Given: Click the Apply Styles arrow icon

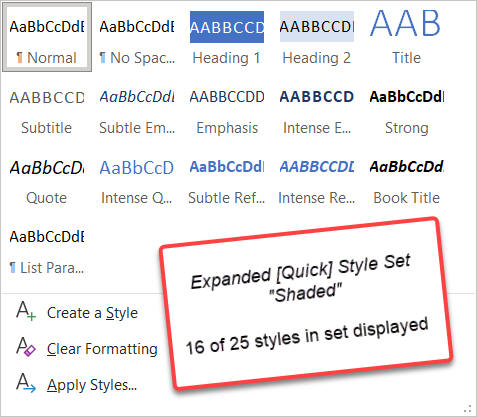Looking at the screenshot, I should (26, 383).
